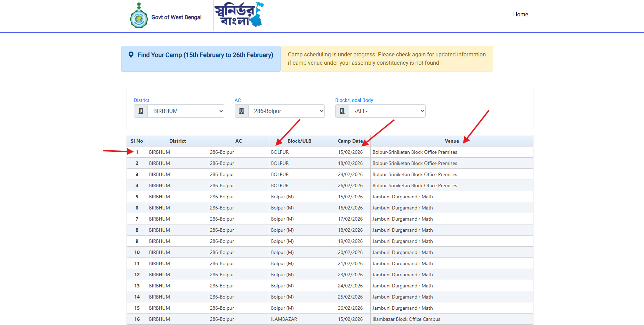The width and height of the screenshot is (644, 325).
Task: Open the AC dropdown showing 286-Bolpur
Action: click(x=287, y=111)
